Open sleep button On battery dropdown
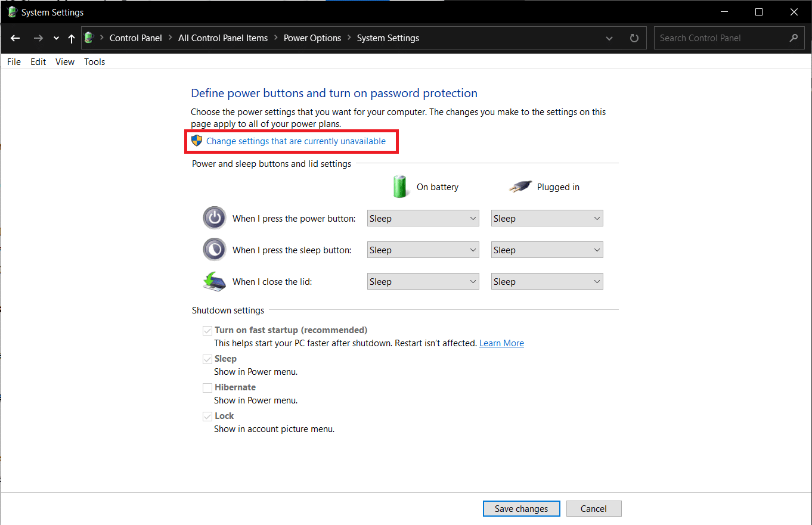Viewport: 812px width, 525px height. pyautogui.click(x=423, y=250)
